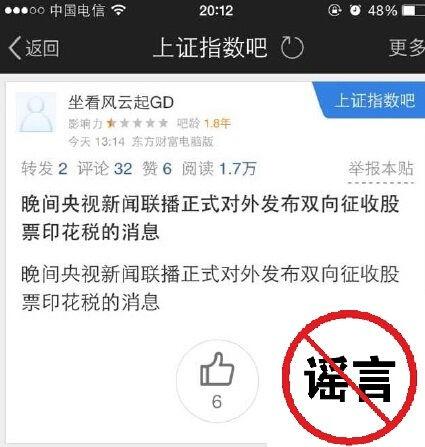Tap the 返回 back arrow
Screen dimensions: 425x447
pos(34,48)
